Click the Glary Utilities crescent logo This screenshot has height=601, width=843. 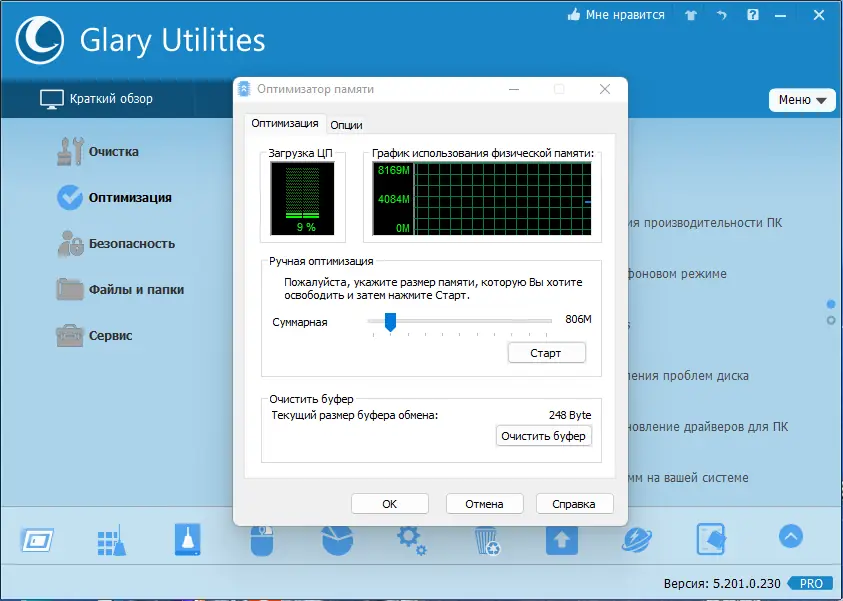click(39, 40)
